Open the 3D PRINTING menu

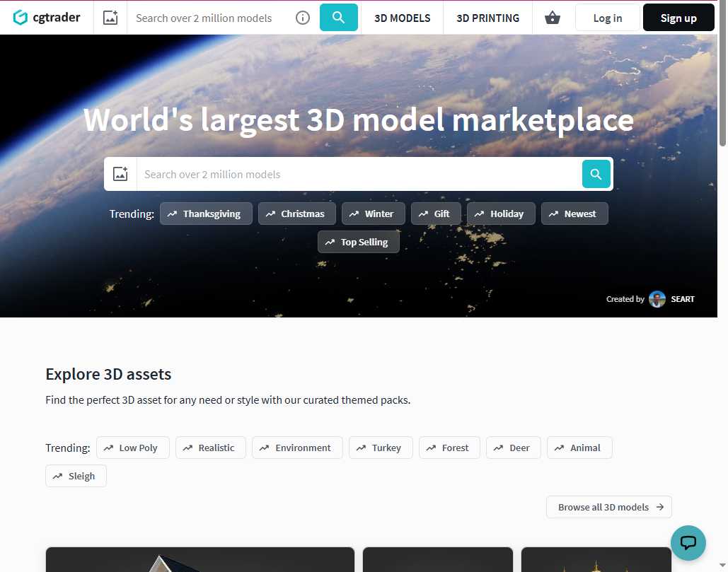coord(487,18)
